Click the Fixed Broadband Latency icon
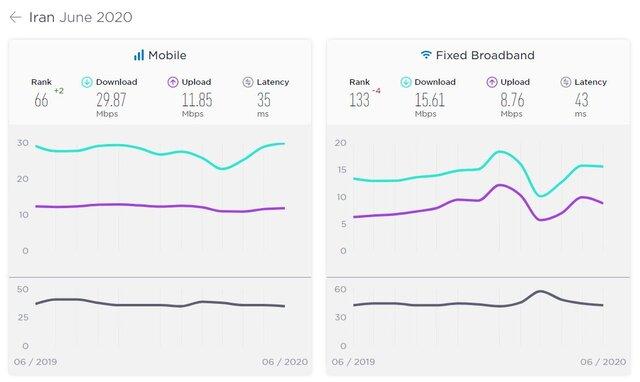Image resolution: width=640 pixels, height=382 pixels. click(x=565, y=82)
